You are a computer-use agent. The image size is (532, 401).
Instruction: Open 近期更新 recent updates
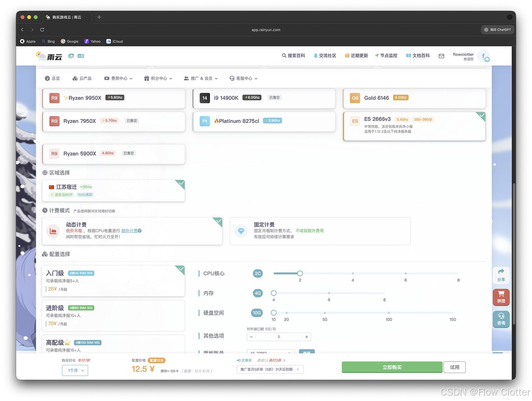click(x=356, y=56)
